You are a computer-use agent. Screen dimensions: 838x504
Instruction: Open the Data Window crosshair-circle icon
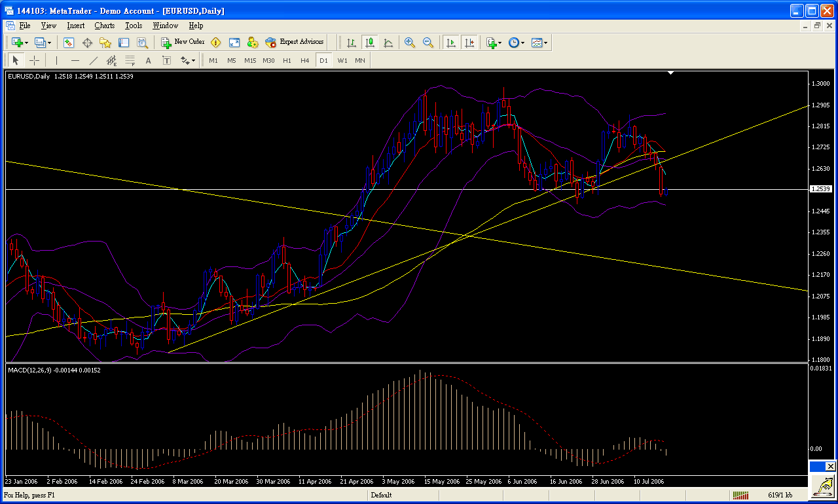tap(87, 43)
